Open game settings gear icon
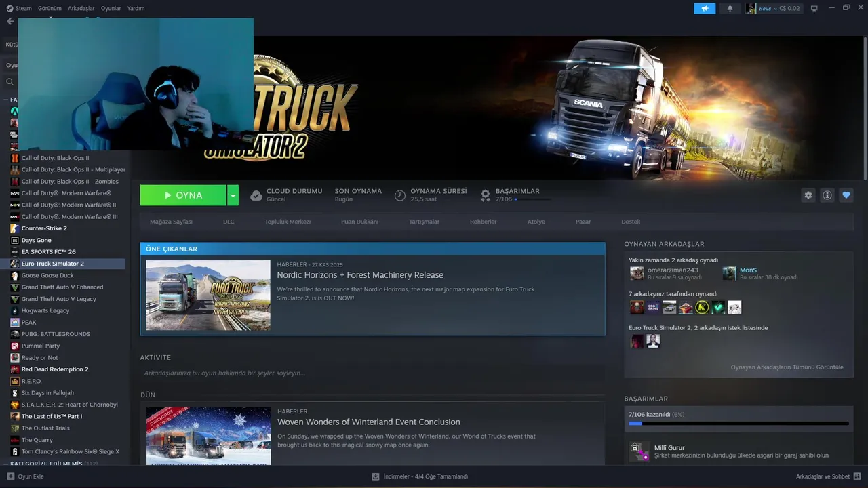 click(x=808, y=195)
